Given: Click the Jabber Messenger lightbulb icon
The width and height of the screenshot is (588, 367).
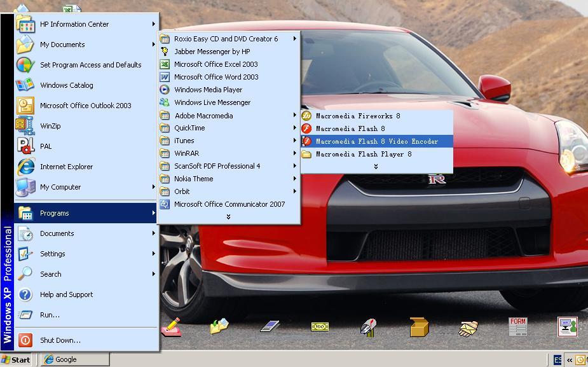Looking at the screenshot, I should point(165,52).
